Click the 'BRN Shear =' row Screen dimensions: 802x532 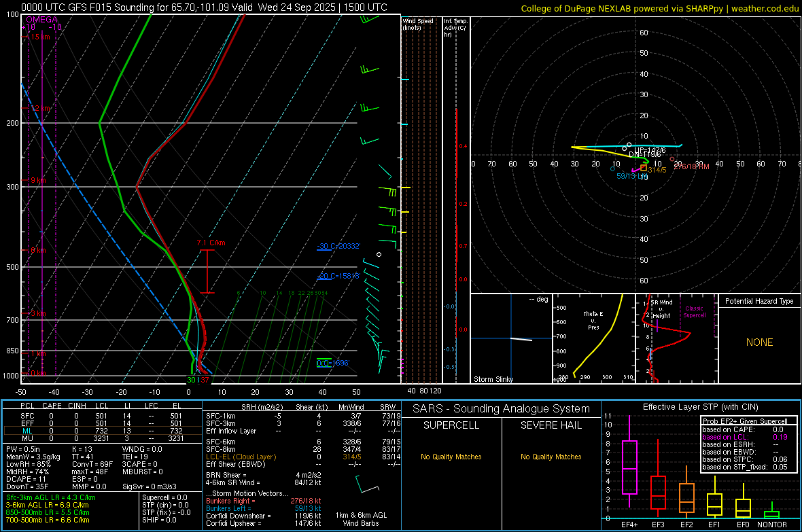(x=264, y=475)
